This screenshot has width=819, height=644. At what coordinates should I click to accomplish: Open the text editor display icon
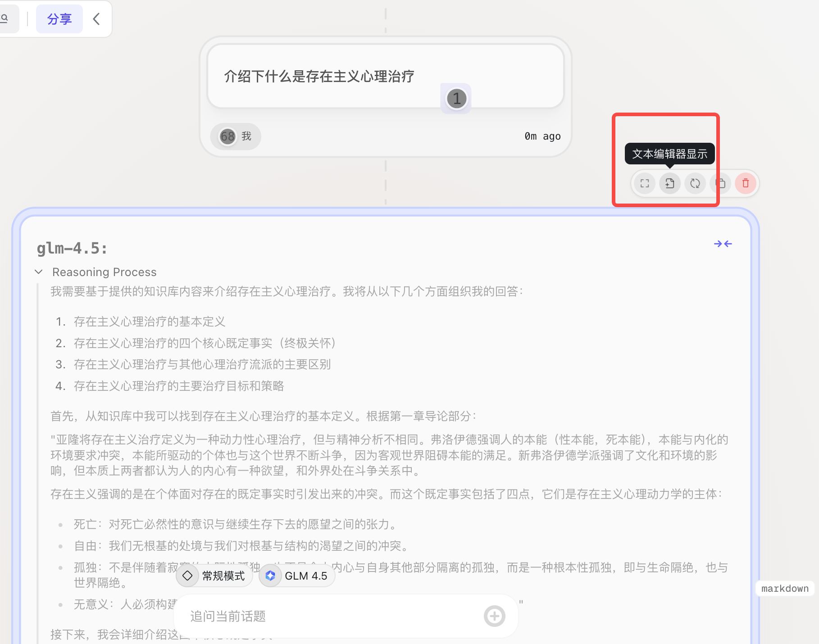coord(670,183)
